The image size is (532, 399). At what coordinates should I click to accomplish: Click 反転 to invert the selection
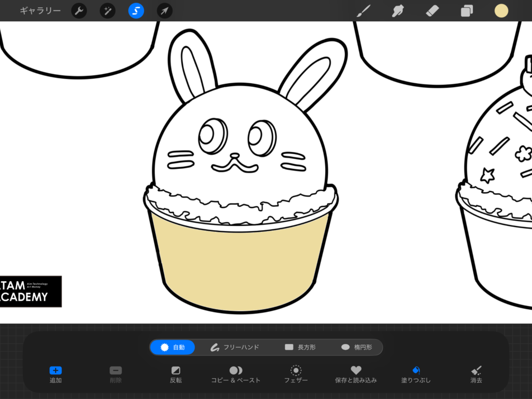pos(176,374)
